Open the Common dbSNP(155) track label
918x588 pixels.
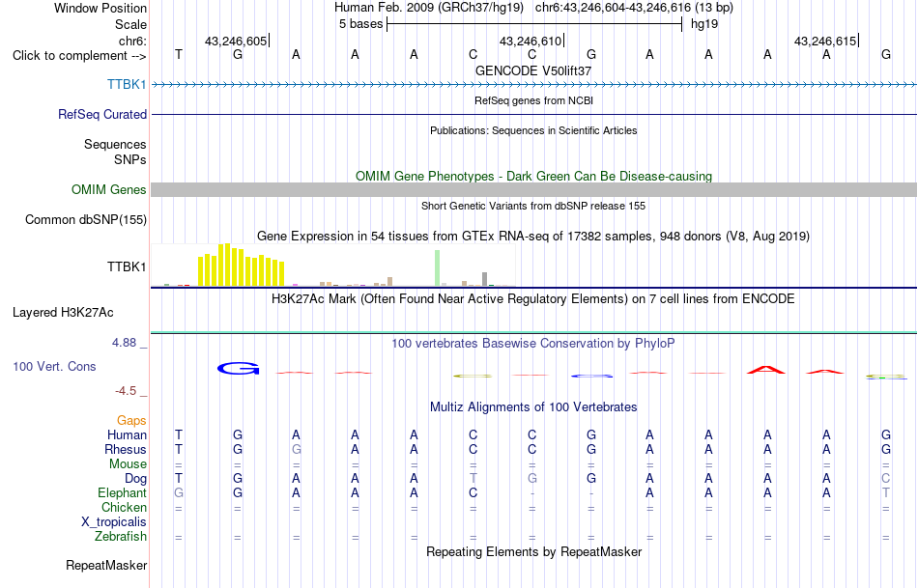85,219
